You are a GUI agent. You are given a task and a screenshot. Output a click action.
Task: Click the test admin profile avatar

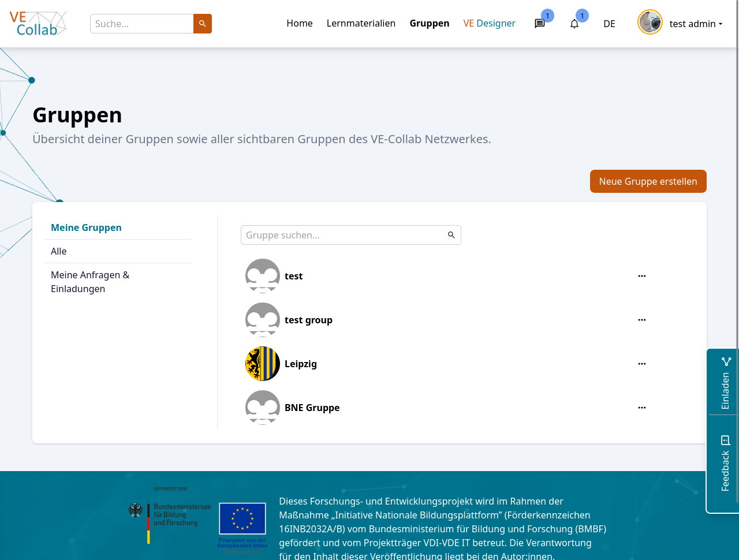pyautogui.click(x=650, y=23)
